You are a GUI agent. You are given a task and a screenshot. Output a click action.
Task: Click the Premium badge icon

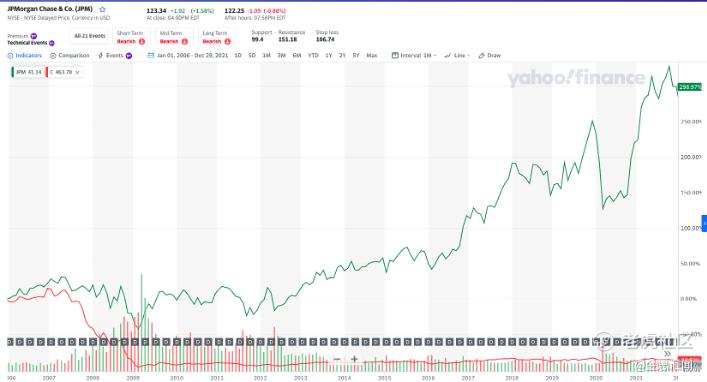[34, 36]
